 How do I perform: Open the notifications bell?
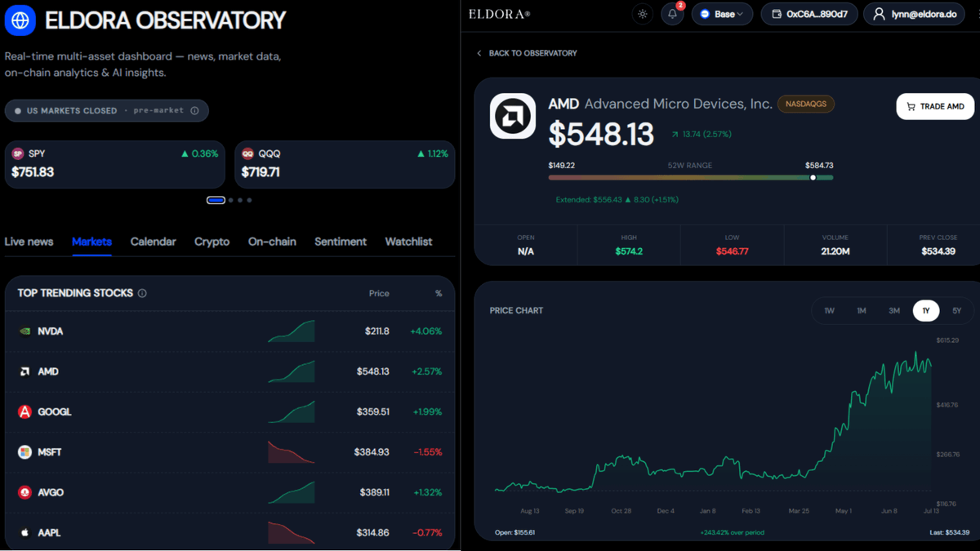(672, 14)
